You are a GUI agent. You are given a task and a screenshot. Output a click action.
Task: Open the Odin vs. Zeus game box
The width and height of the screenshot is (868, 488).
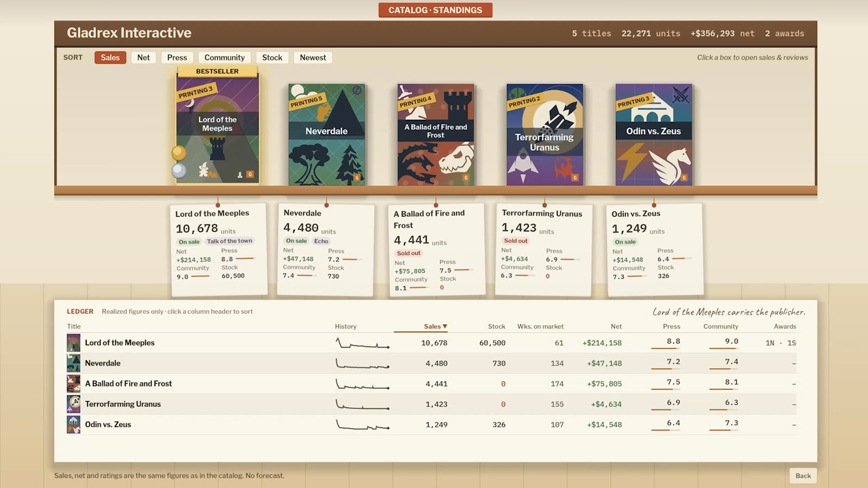tap(654, 134)
